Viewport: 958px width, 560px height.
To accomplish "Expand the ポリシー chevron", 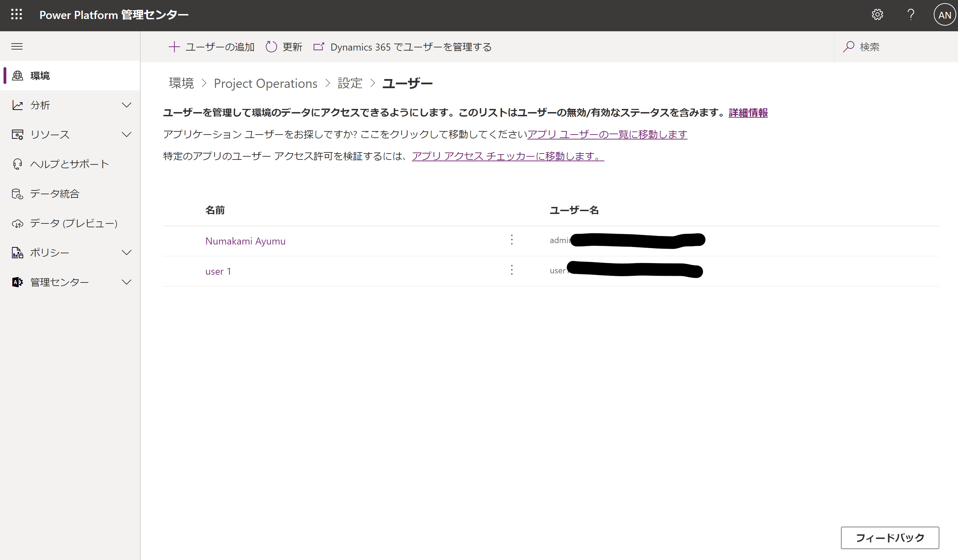I will click(127, 253).
